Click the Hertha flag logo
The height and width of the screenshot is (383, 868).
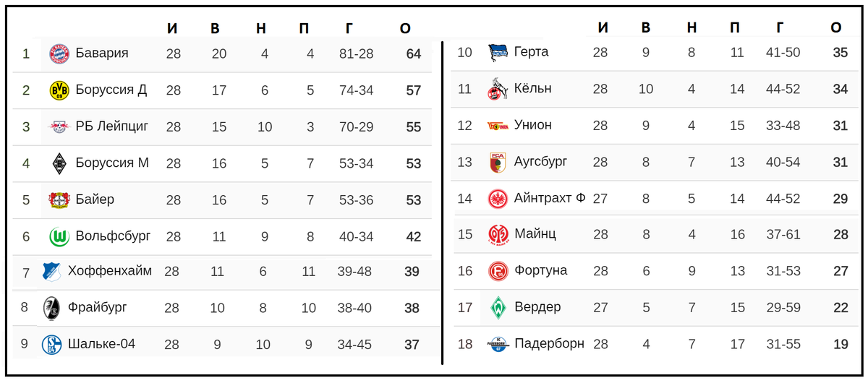[498, 53]
